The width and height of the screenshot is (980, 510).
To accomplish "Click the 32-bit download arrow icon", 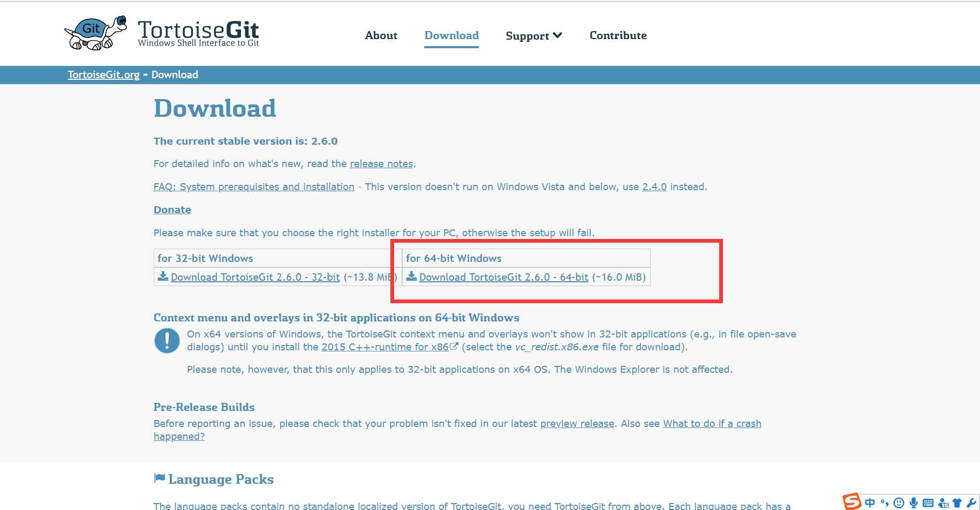I will click(x=163, y=276).
